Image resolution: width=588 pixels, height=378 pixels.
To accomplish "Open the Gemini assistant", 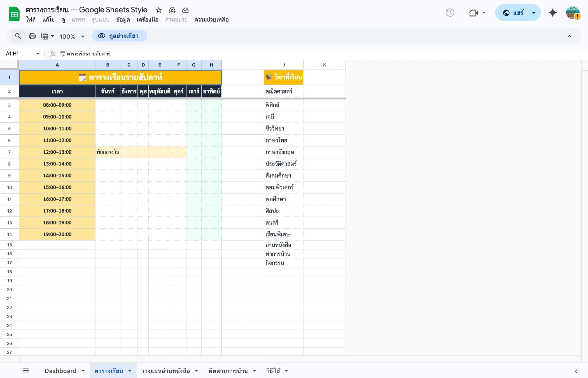I will tap(552, 13).
